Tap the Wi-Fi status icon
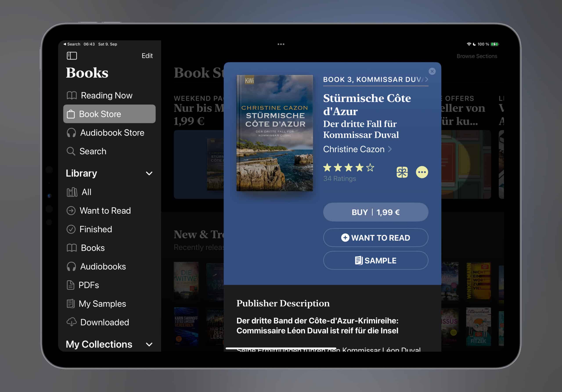The height and width of the screenshot is (392, 562). (x=469, y=44)
